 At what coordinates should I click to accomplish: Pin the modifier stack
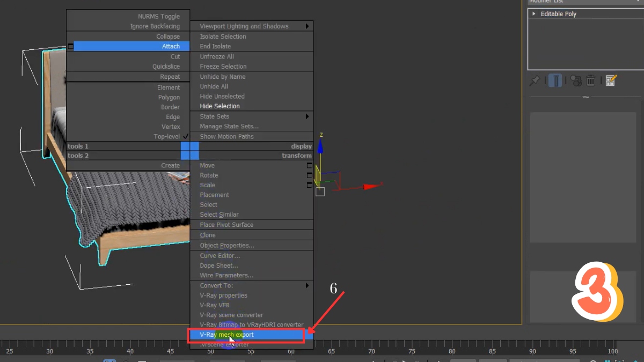pyautogui.click(x=535, y=80)
